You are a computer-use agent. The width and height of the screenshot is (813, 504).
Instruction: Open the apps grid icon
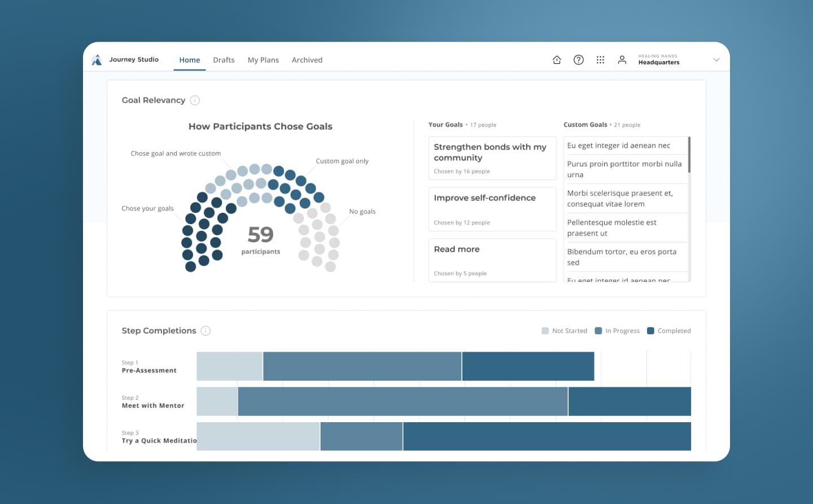coord(600,60)
